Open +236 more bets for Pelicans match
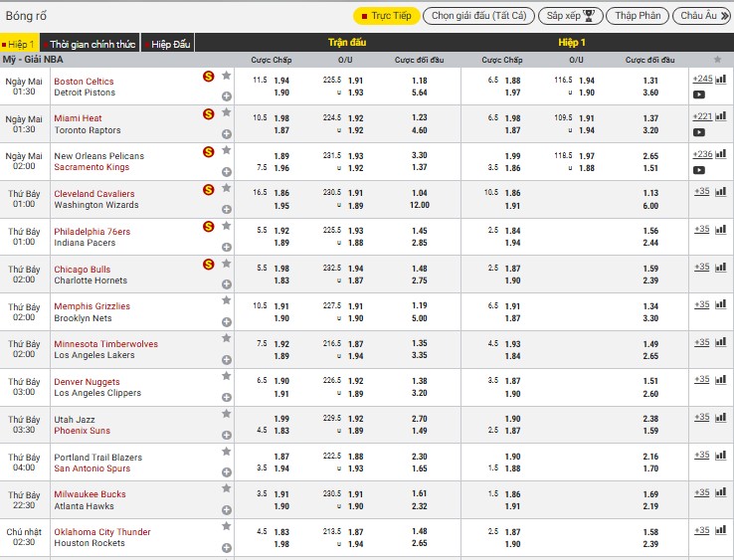 pyautogui.click(x=702, y=154)
